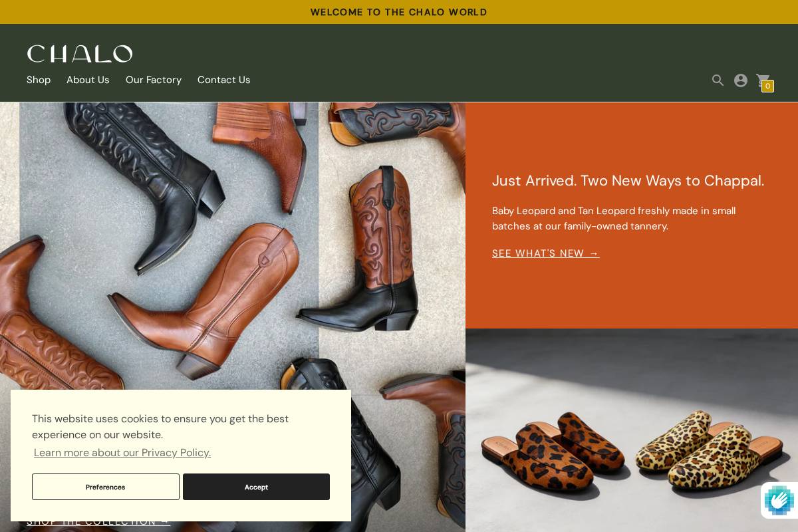This screenshot has width=798, height=532.
Task: Click the CHALO logo
Action: (80, 54)
